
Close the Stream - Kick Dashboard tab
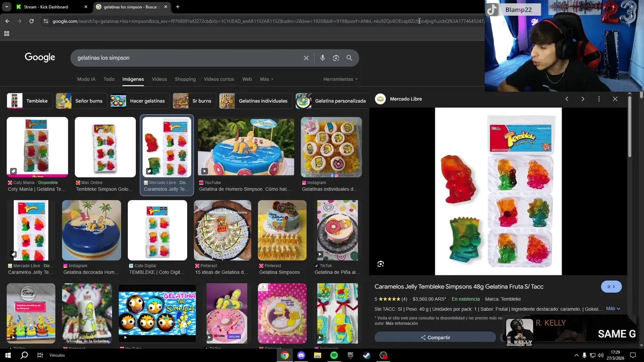coord(86,7)
